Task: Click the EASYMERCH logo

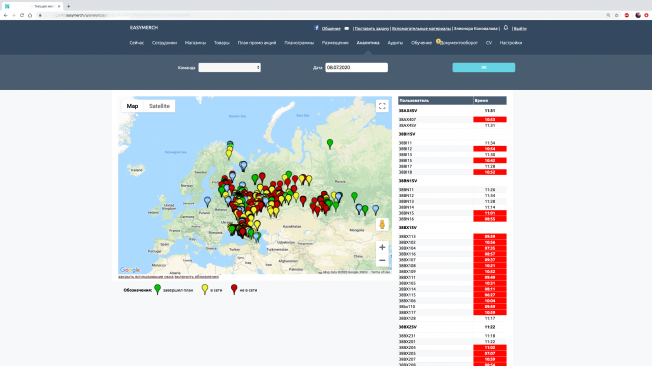Action: (x=144, y=27)
